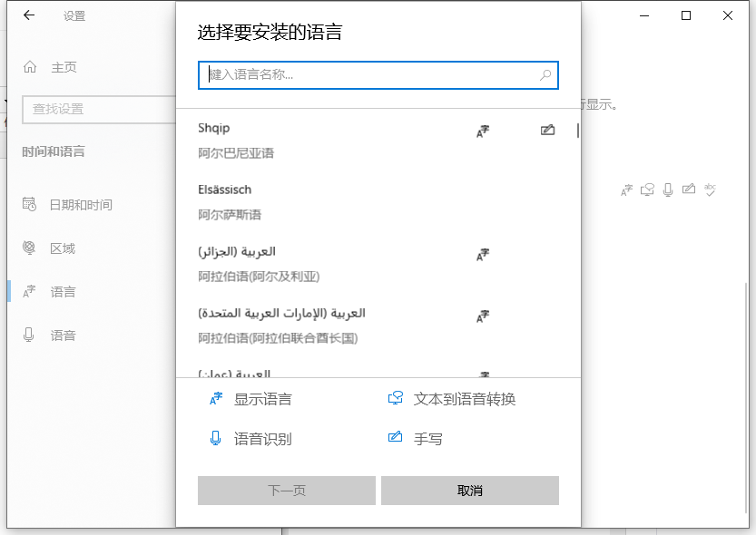
Task: Go to 主页 home page
Action: [63, 67]
